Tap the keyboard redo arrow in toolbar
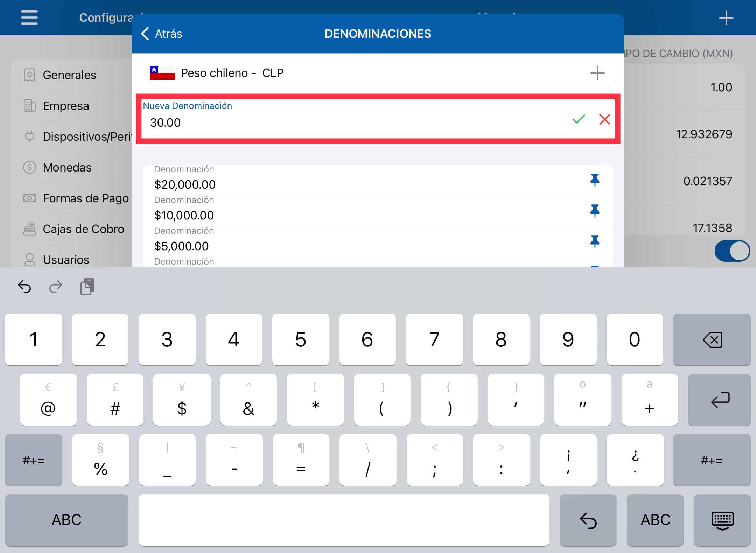756x553 pixels. 56,287
